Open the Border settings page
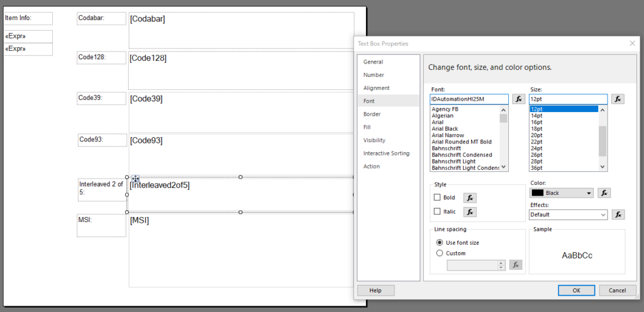The width and height of the screenshot is (644, 312). coord(372,114)
